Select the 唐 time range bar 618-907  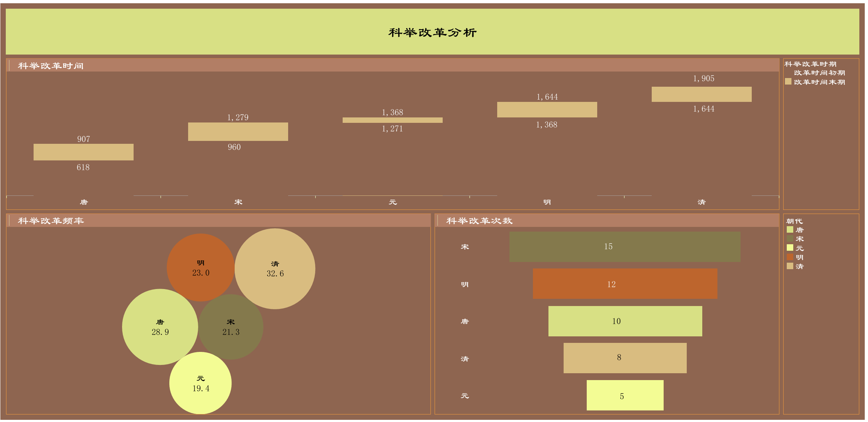tap(83, 152)
